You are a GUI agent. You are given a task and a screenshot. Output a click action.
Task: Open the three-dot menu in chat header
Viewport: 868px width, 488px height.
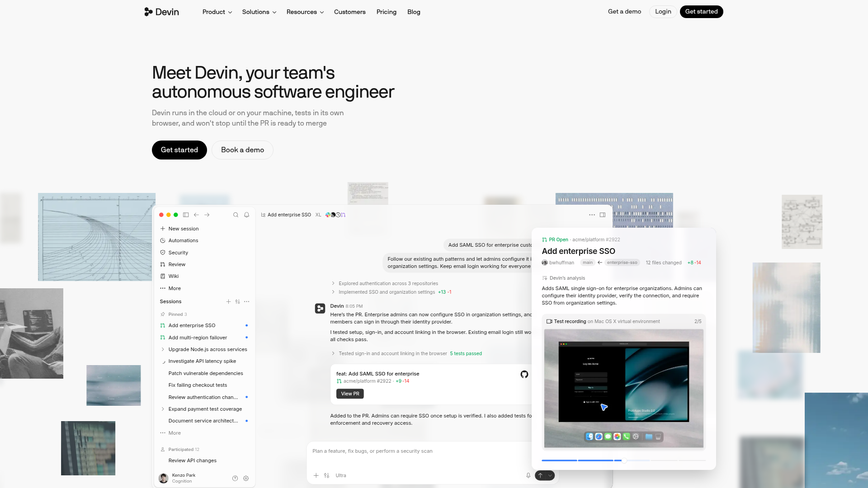click(592, 215)
